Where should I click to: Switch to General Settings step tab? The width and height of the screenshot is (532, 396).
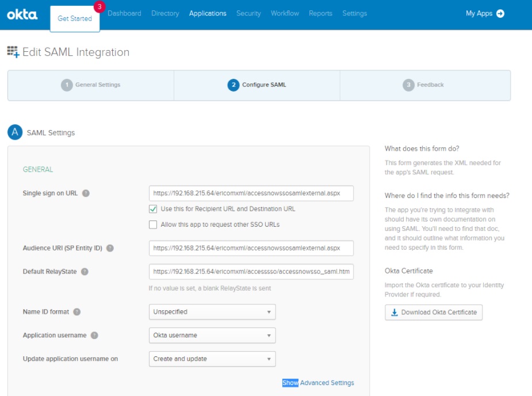pos(91,85)
